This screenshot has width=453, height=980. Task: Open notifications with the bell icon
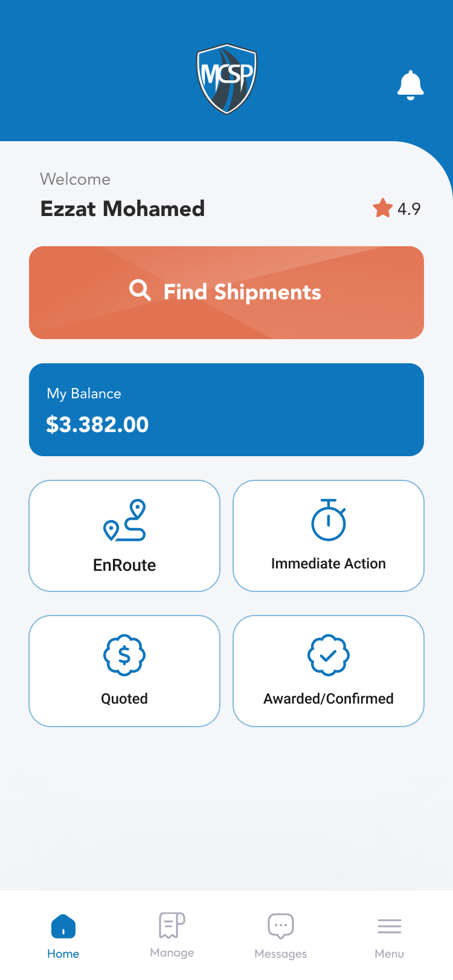coord(410,85)
